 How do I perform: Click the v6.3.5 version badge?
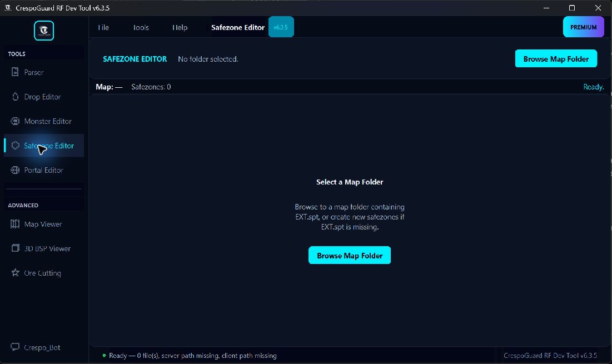pos(281,27)
